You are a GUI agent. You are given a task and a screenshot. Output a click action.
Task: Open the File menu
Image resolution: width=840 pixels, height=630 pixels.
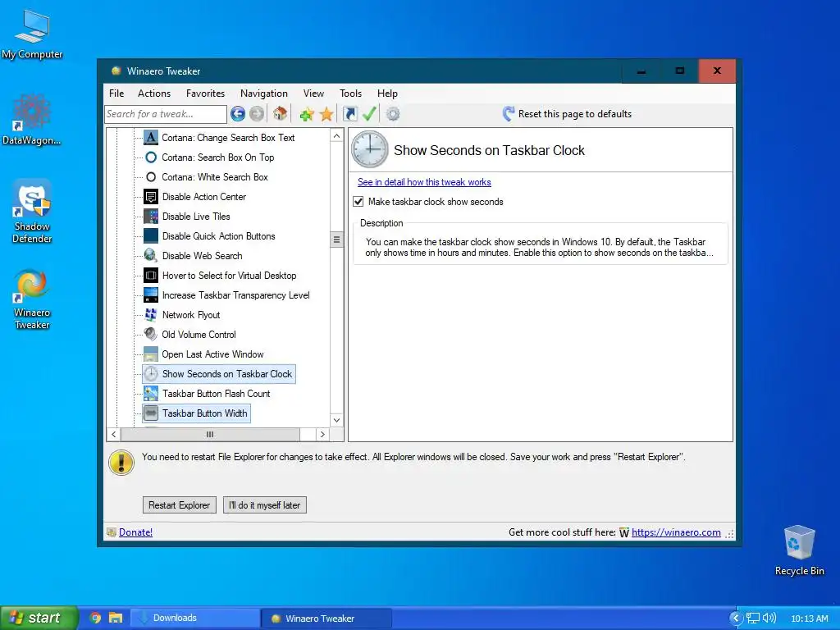pyautogui.click(x=116, y=94)
